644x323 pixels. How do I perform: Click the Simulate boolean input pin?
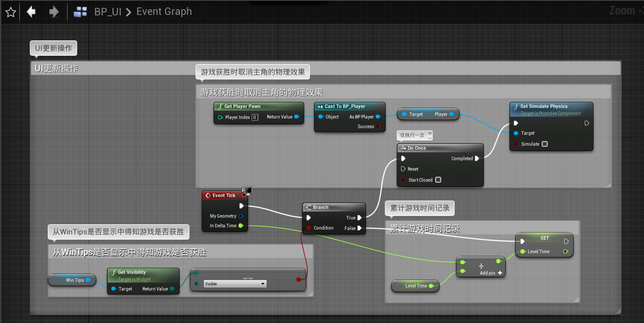coord(516,144)
